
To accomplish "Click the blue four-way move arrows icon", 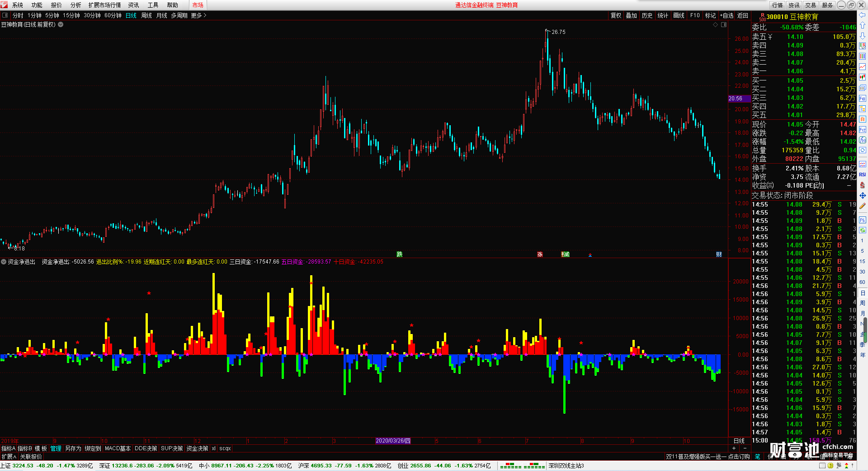I will coord(863,195).
